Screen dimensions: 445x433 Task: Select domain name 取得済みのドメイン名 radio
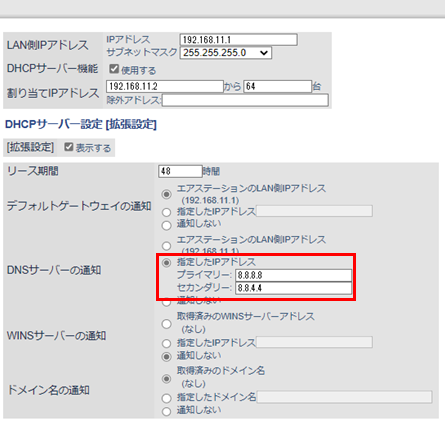(166, 379)
